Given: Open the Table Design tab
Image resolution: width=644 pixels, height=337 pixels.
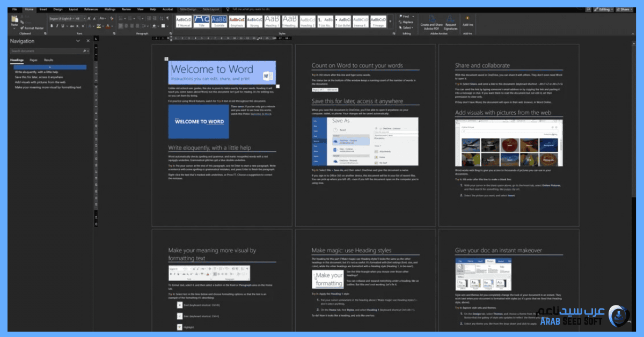Looking at the screenshot, I should [188, 9].
